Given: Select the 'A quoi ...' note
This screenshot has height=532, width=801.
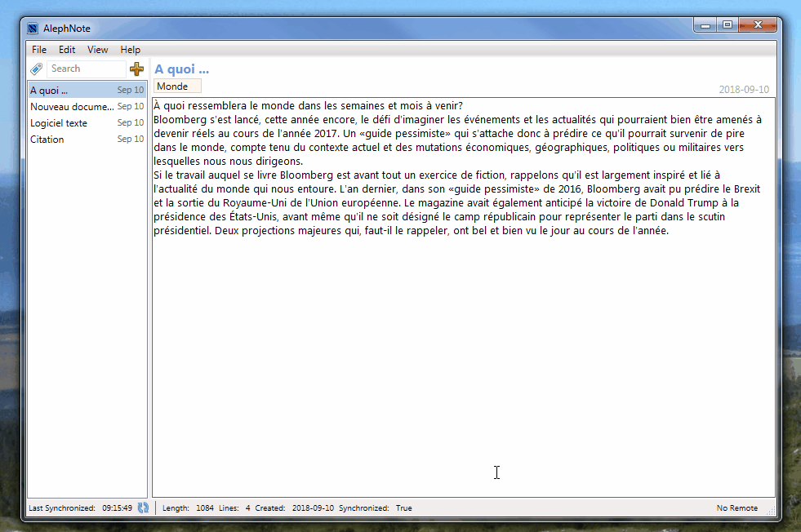Looking at the screenshot, I should (87, 91).
